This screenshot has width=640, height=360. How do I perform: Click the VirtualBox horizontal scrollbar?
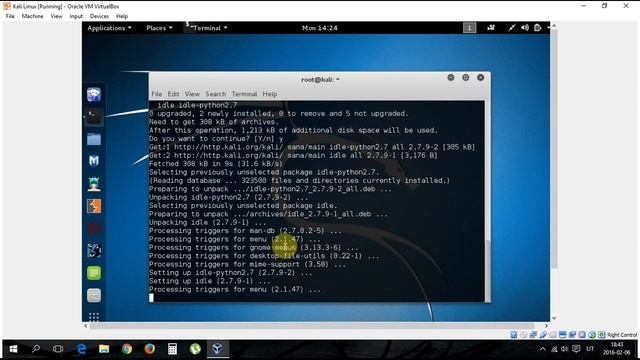coord(312,326)
